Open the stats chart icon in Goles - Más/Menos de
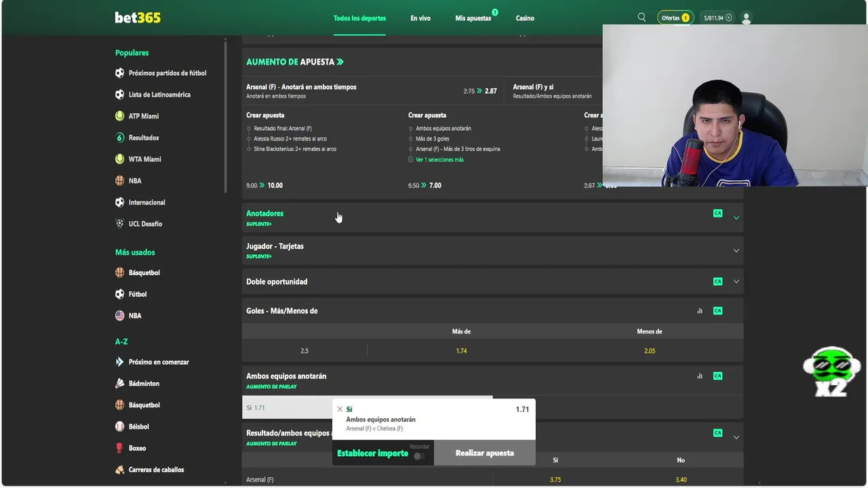This screenshot has height=488, width=868. [700, 311]
